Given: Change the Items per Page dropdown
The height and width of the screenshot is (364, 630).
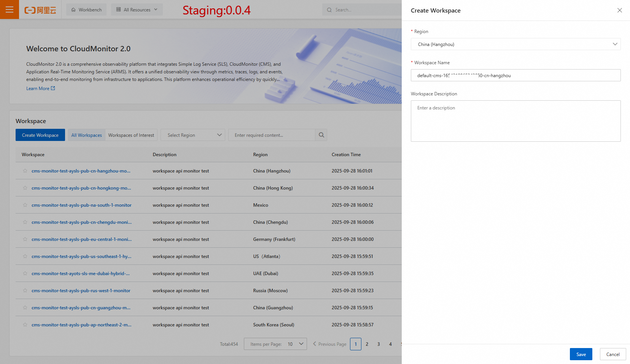Looking at the screenshot, I should pos(275,344).
